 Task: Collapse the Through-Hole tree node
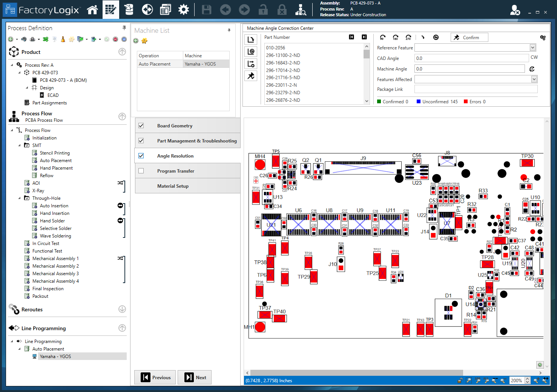(x=20, y=198)
